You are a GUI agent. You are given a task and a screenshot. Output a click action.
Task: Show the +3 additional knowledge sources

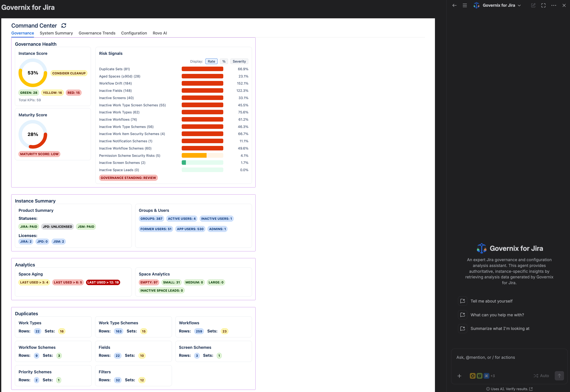pos(493,376)
